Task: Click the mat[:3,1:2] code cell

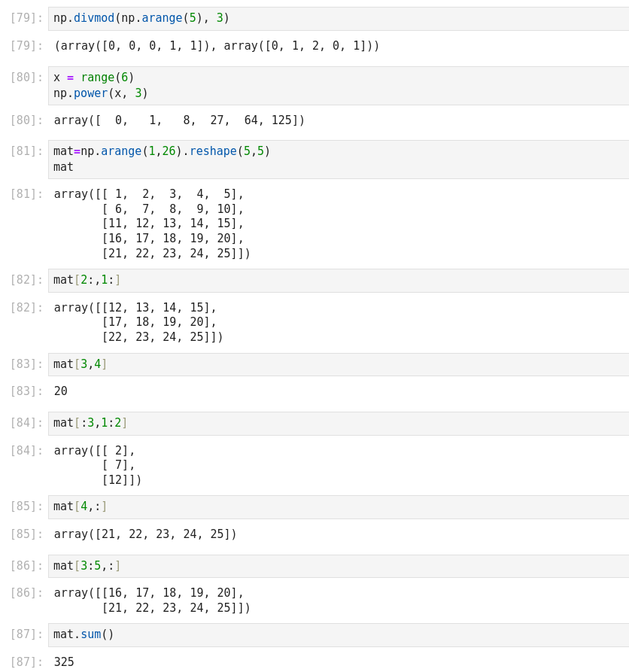Action: 339,423
